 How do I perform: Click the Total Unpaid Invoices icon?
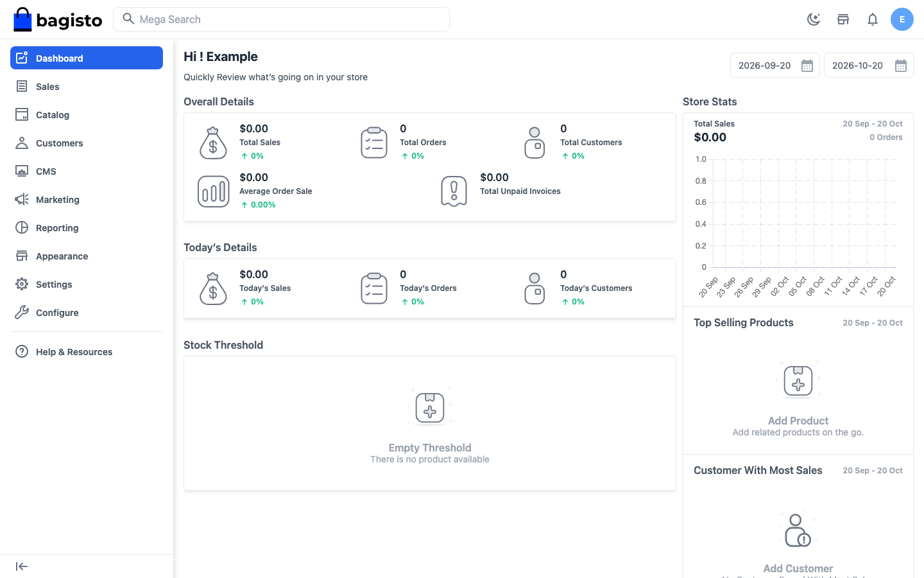[454, 191]
